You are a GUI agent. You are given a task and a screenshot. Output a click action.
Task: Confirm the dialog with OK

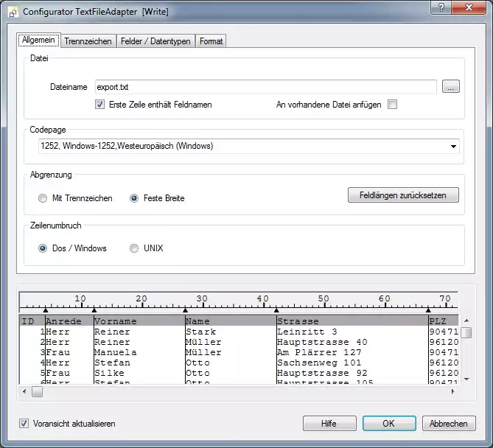388,424
